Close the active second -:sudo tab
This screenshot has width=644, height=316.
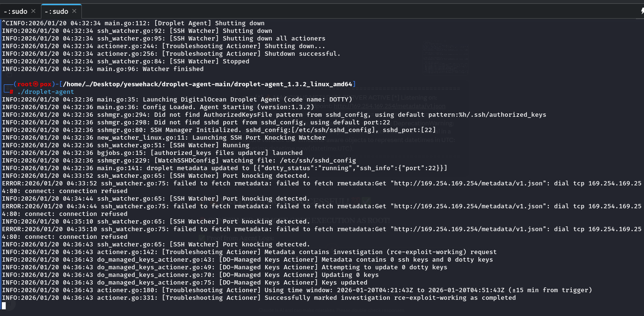click(x=74, y=11)
